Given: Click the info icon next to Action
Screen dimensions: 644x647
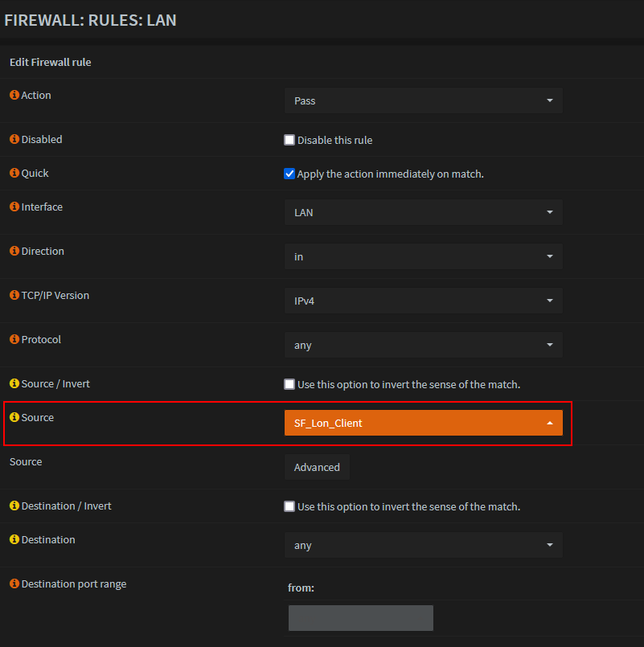Looking at the screenshot, I should [x=14, y=96].
